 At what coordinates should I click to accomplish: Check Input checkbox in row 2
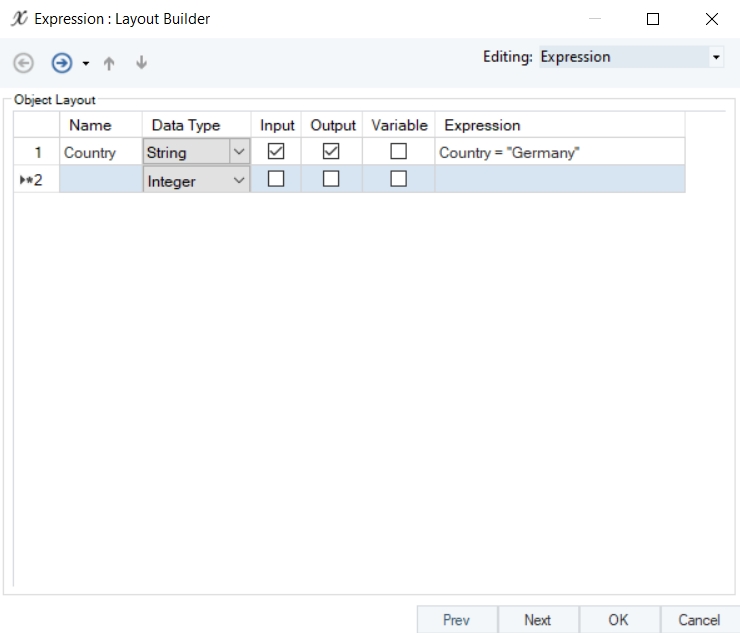[277, 179]
